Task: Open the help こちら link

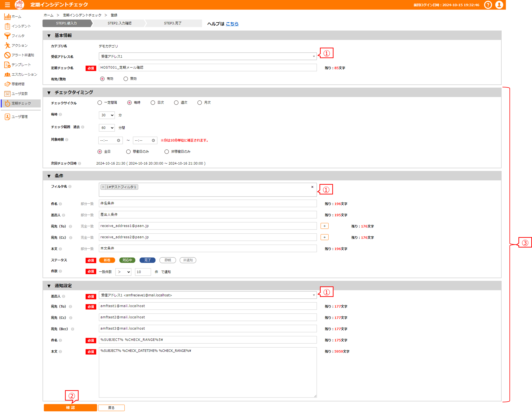Action: [x=232, y=24]
